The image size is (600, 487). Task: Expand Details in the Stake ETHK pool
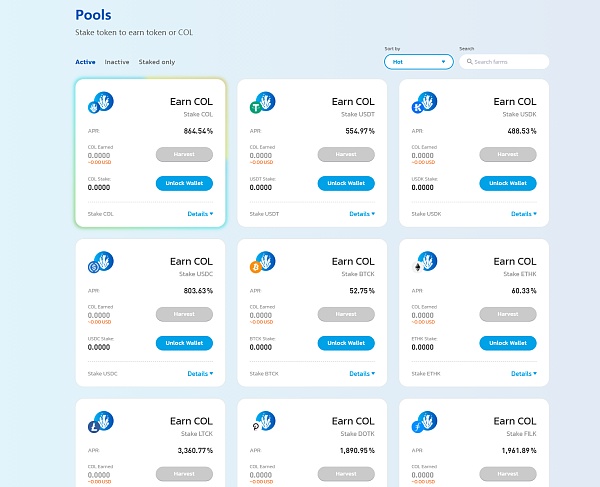click(x=523, y=374)
